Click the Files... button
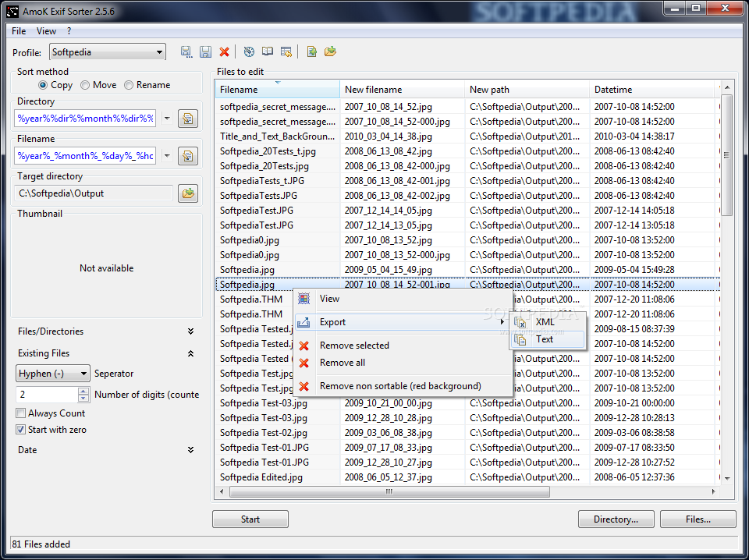The image size is (749, 560). 698,519
